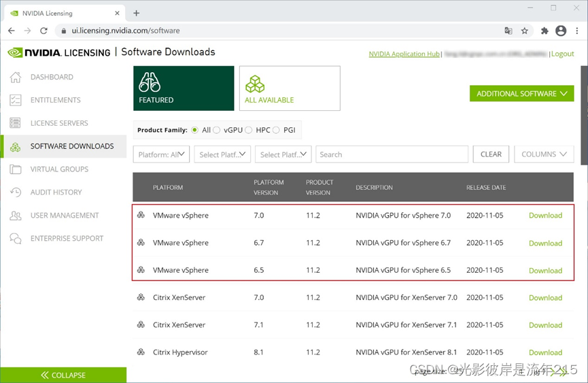Click the NVIDIA eye logo
Image resolution: width=588 pixels, height=383 pixels.
click(15, 52)
